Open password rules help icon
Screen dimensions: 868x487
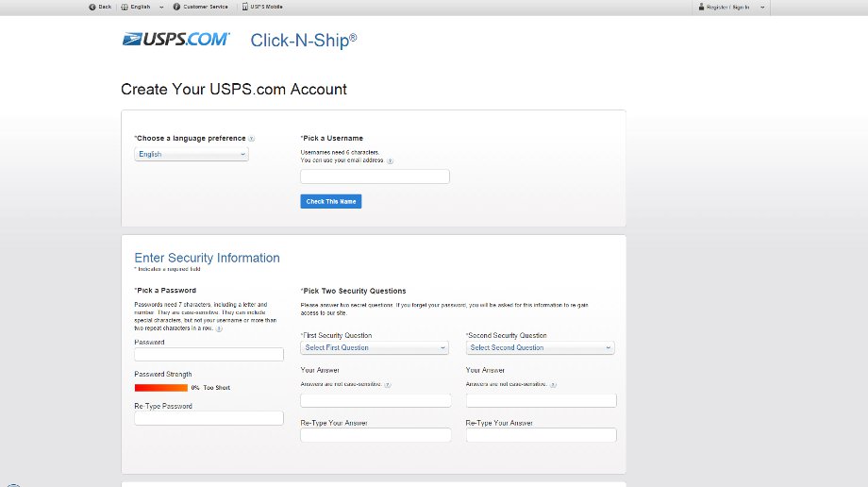coord(219,328)
